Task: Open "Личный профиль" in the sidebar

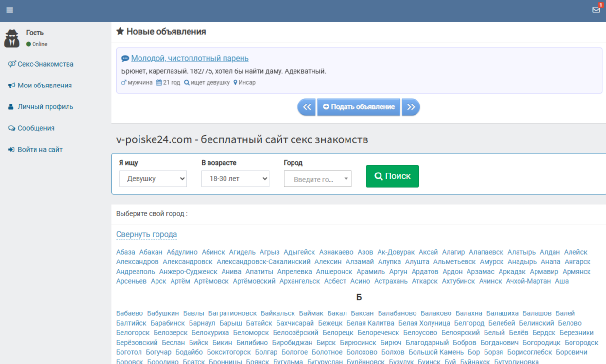Action: [45, 107]
